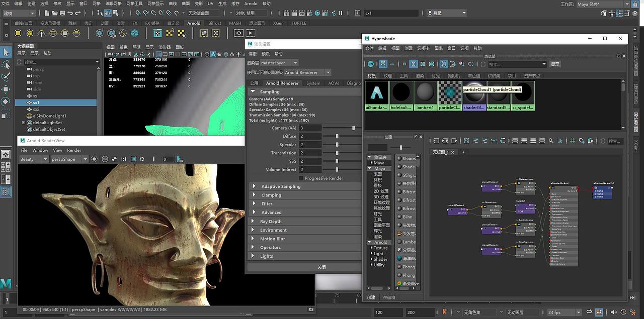Collapse the Sampling section
Image resolution: width=644 pixels, height=319 pixels.
(x=253, y=91)
